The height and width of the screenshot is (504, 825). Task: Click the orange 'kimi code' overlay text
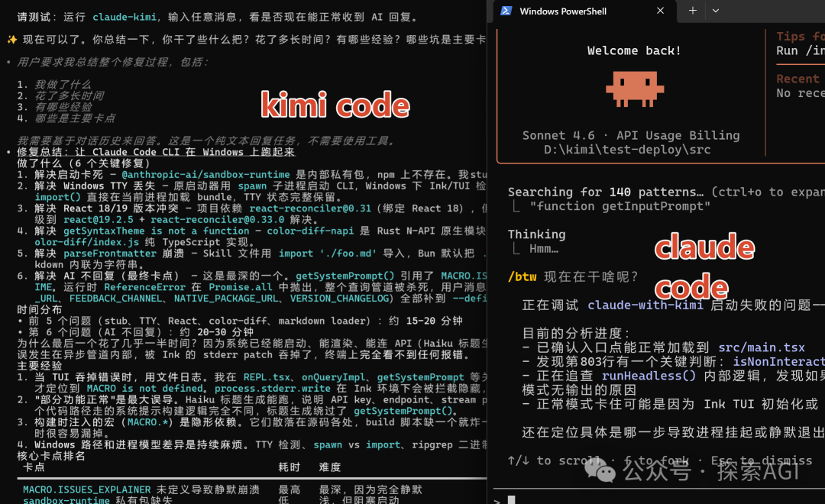click(335, 105)
